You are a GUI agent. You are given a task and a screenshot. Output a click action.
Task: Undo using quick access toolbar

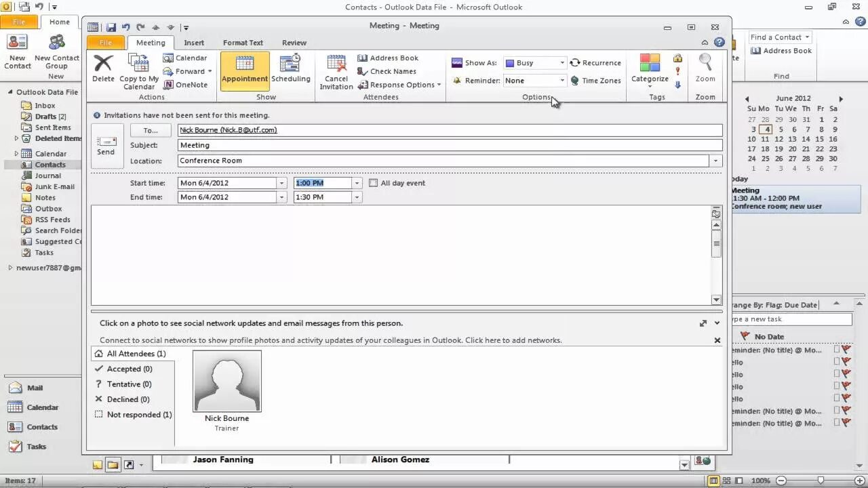[125, 27]
